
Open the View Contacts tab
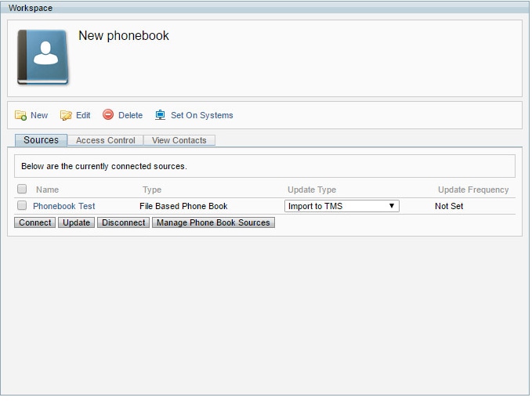coord(179,140)
